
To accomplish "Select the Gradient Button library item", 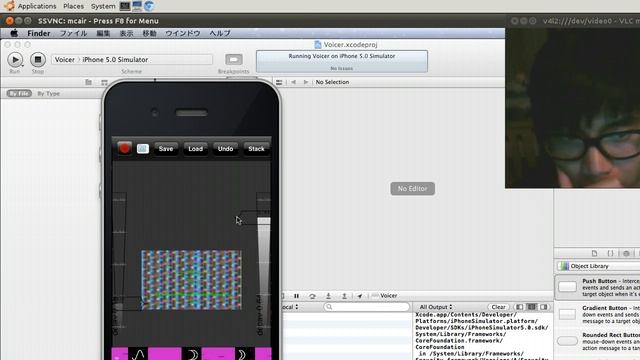I will tap(598, 314).
